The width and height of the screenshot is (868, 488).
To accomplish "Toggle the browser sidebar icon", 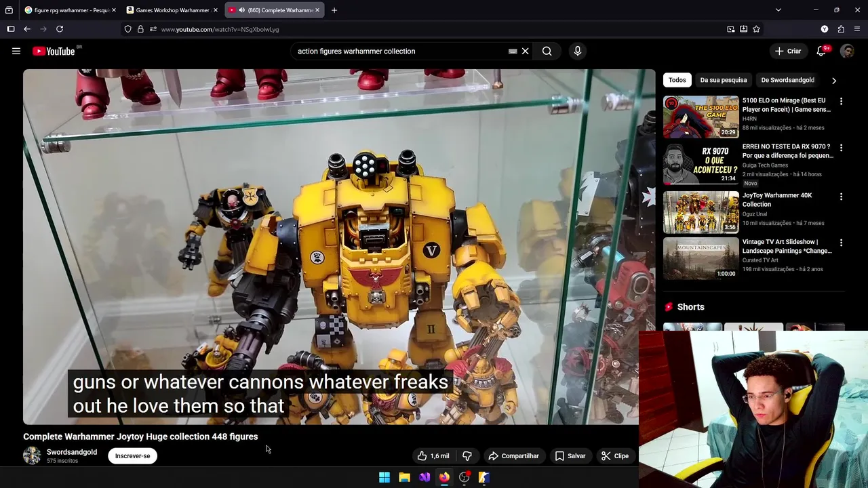I will [11, 29].
